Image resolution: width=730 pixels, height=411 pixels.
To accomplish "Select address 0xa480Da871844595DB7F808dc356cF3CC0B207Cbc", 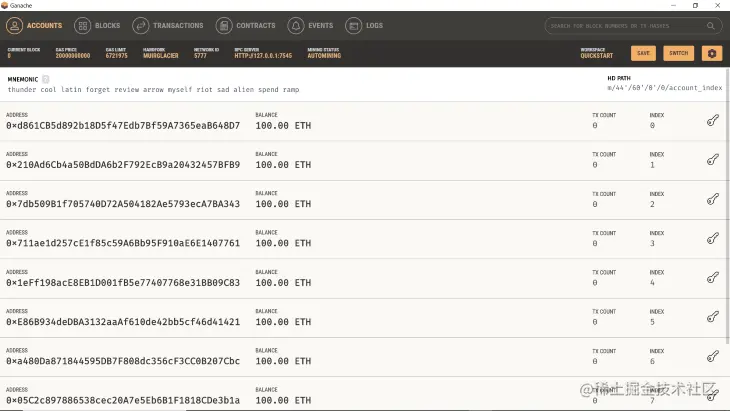I will 123,361.
